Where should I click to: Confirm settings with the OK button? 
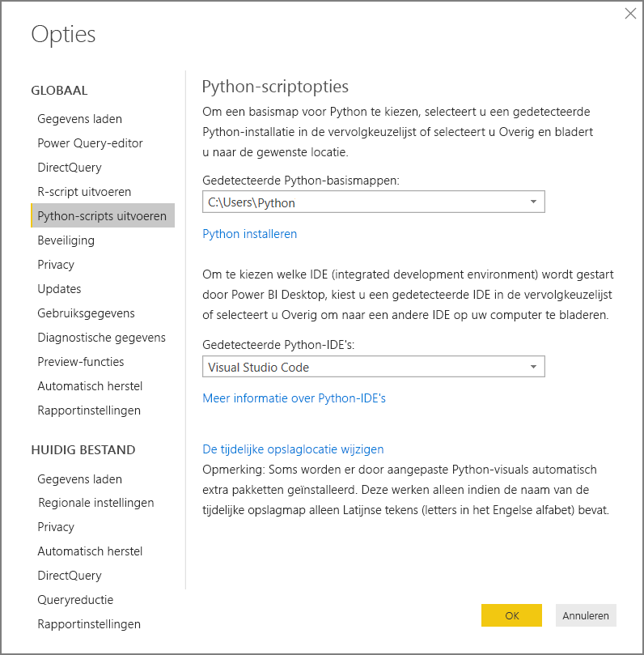(x=511, y=615)
